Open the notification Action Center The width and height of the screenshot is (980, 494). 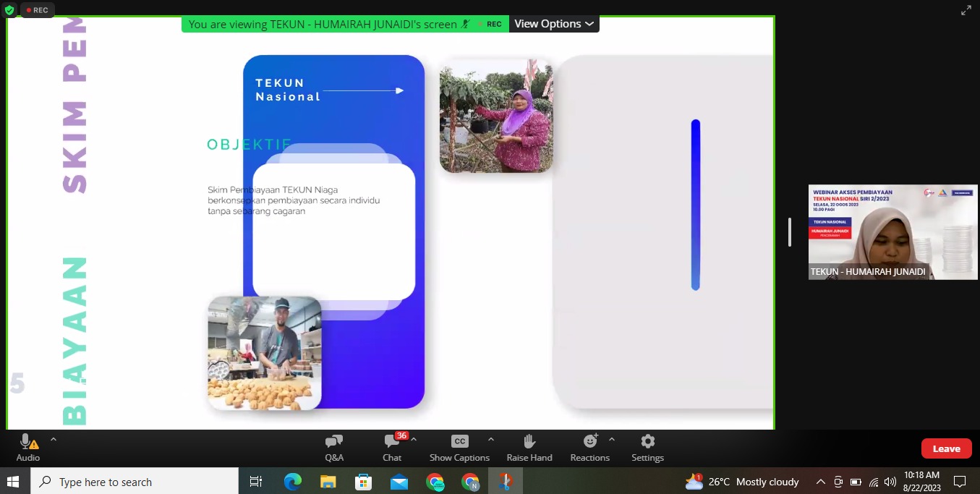960,482
